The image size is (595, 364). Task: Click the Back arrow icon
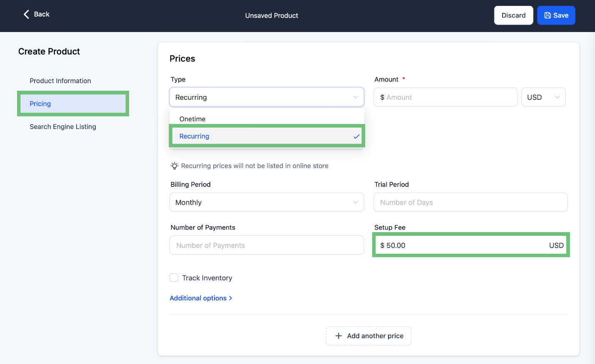coord(26,15)
